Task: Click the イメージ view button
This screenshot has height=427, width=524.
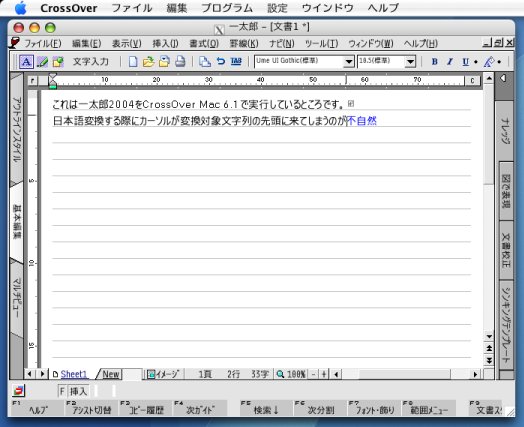Action: click(x=163, y=374)
